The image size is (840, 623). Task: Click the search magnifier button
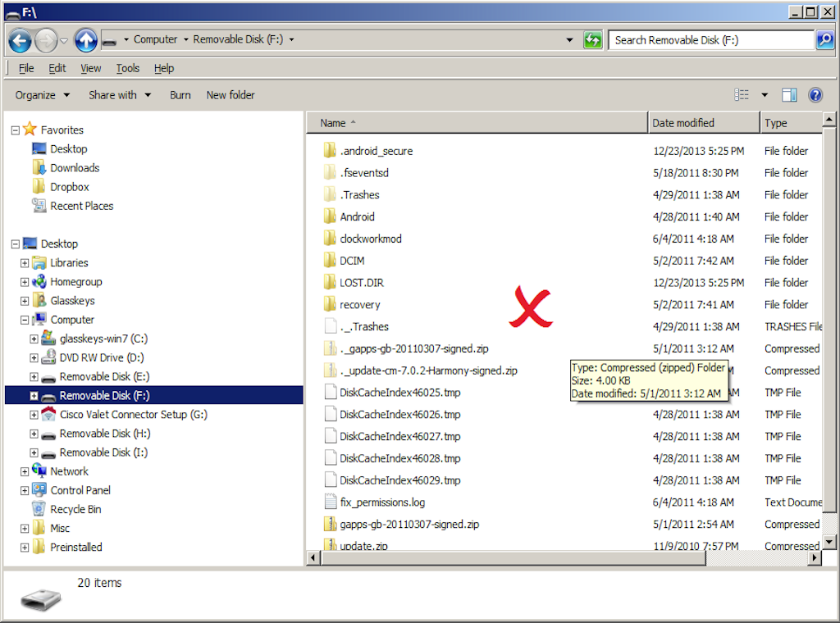click(824, 39)
